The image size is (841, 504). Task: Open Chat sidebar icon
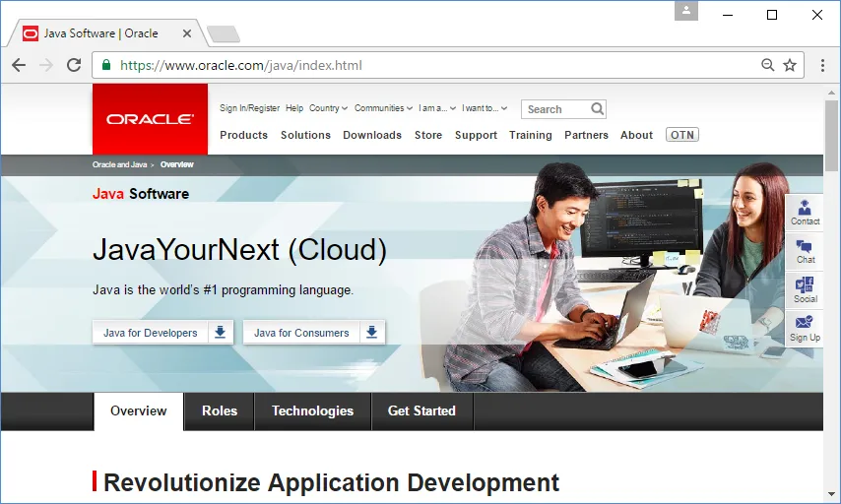click(805, 251)
